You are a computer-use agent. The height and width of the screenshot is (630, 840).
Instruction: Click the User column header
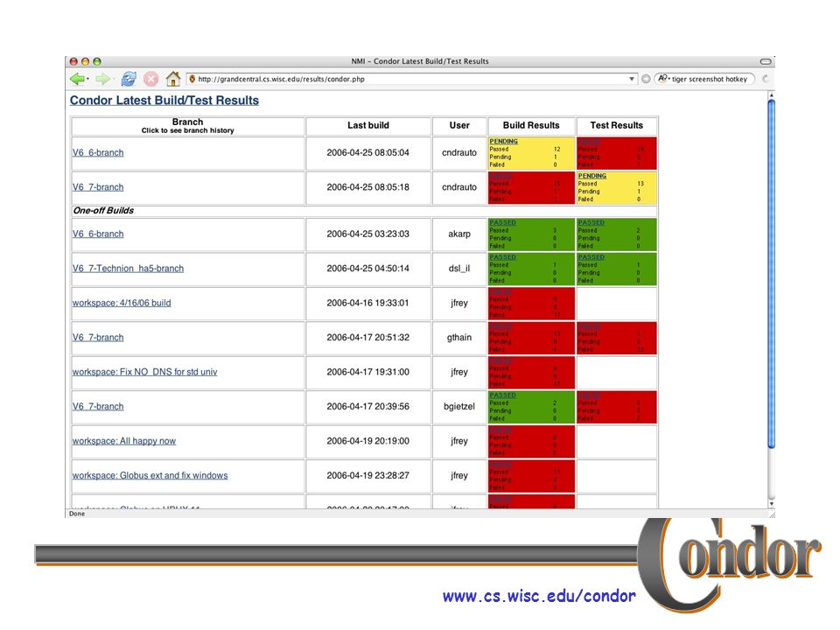[459, 125]
